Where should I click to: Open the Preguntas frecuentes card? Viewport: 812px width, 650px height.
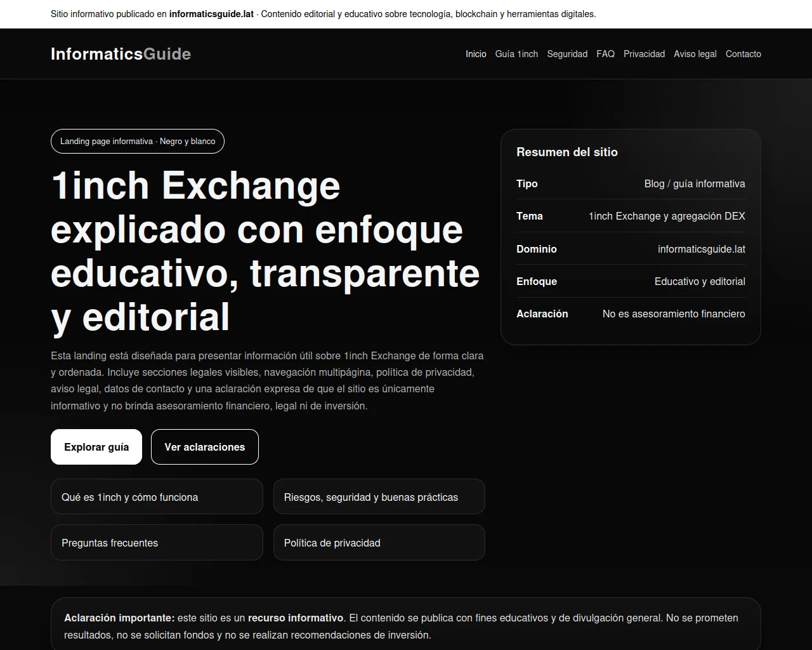pyautogui.click(x=157, y=542)
